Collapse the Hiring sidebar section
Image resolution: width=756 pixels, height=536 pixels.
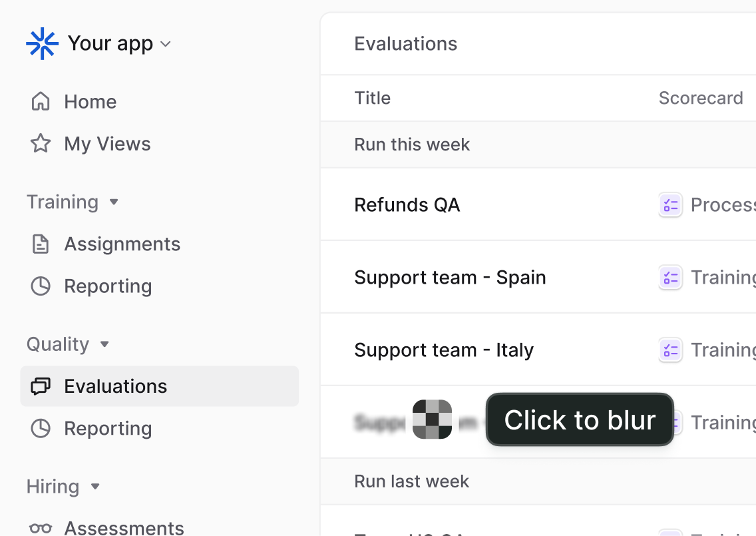[x=95, y=487]
